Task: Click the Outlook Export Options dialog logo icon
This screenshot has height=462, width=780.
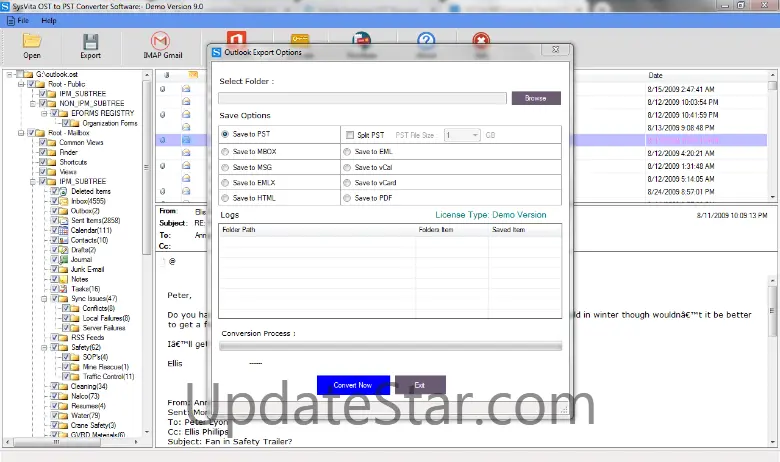Action: pos(216,52)
